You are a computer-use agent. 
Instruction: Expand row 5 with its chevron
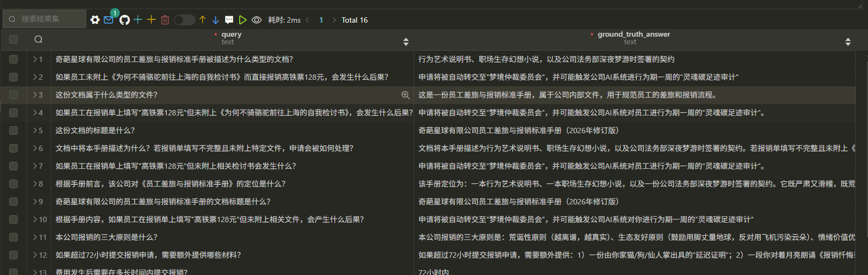click(35, 130)
